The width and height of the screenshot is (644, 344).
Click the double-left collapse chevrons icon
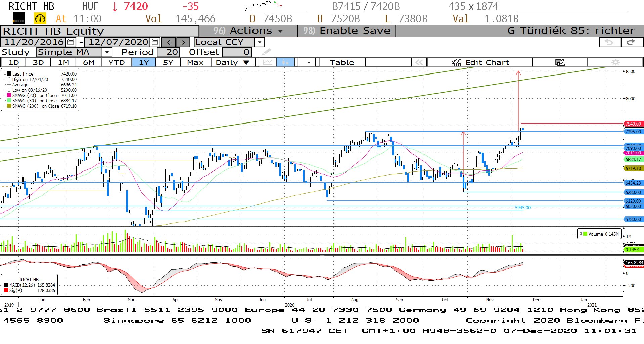coord(419,62)
